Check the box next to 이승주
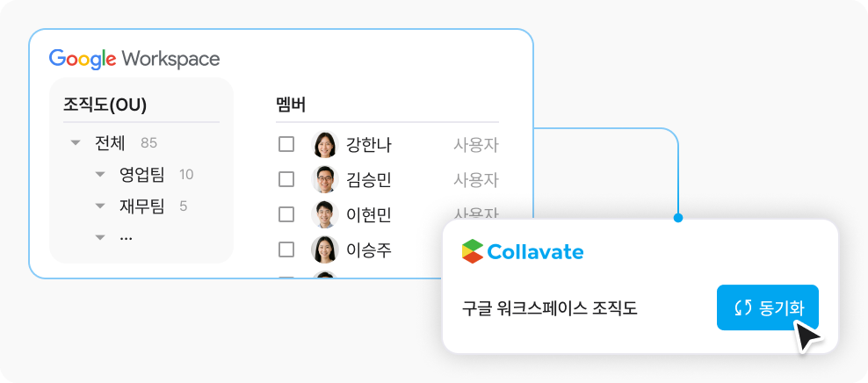The height and width of the screenshot is (383, 868). coord(286,249)
